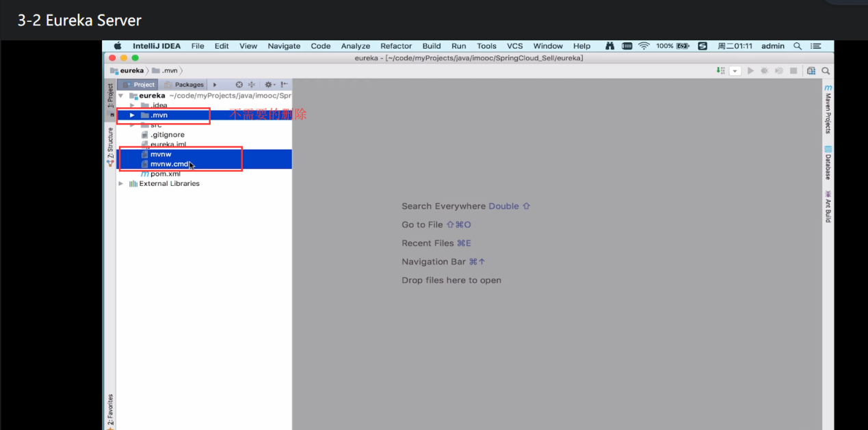Viewport: 868px width, 430px height.
Task: Click the scroll-from-source target icon
Action: pos(239,85)
